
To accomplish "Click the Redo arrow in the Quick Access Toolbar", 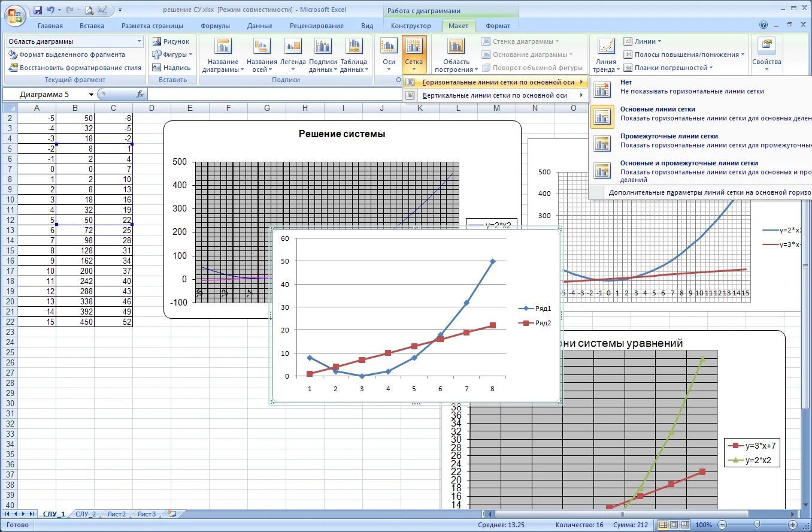I will click(69, 10).
